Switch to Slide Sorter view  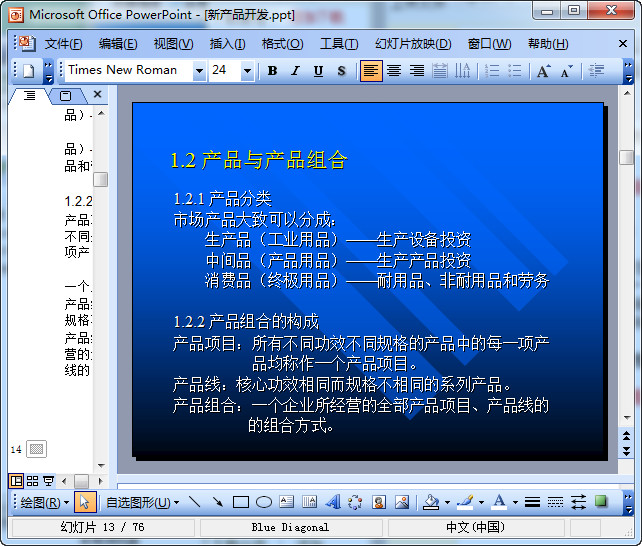click(32, 481)
